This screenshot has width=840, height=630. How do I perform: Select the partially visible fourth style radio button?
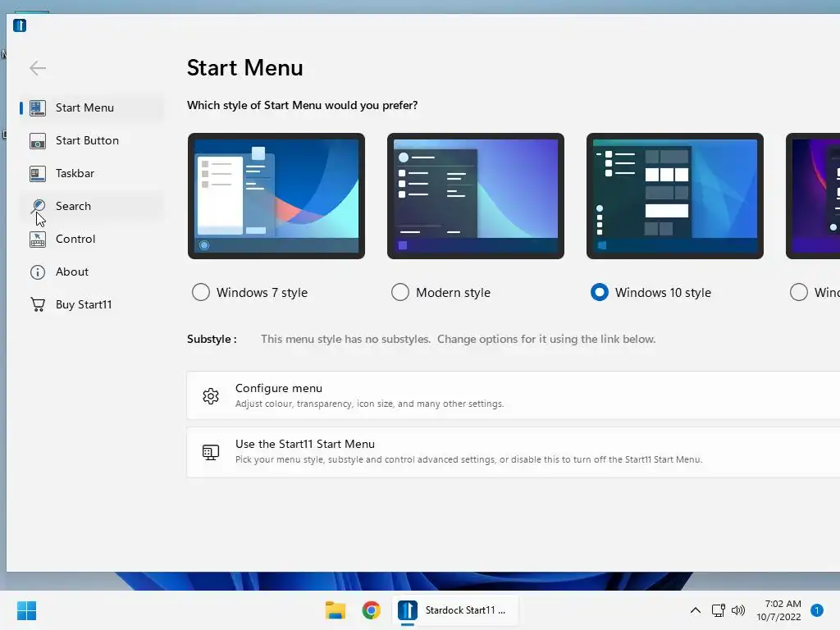point(799,293)
